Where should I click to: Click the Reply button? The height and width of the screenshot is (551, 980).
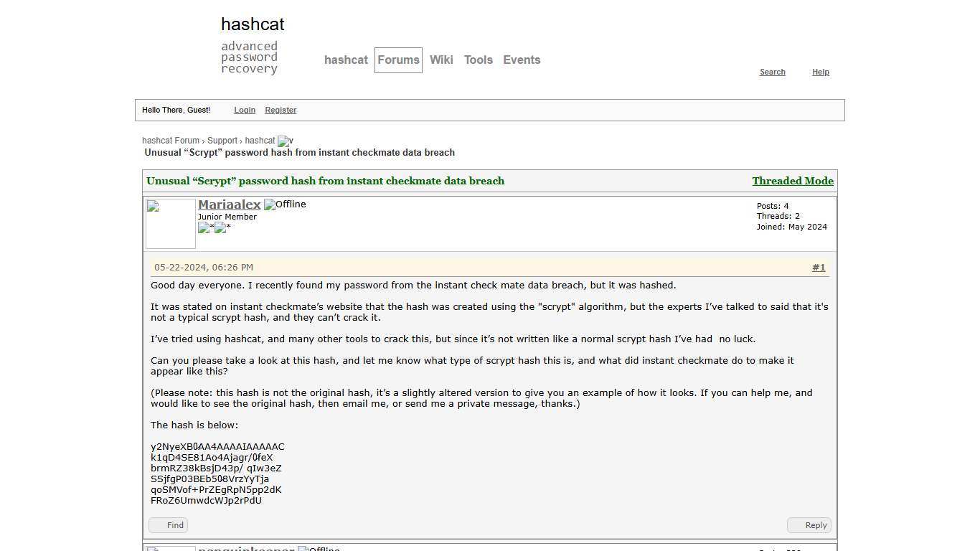point(809,524)
